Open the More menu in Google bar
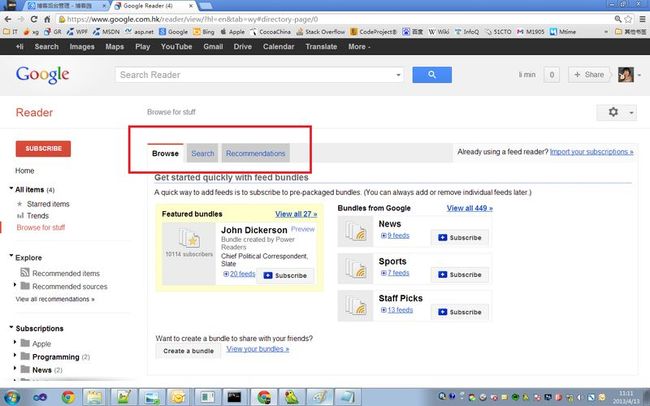The image size is (650, 406). pyautogui.click(x=359, y=46)
